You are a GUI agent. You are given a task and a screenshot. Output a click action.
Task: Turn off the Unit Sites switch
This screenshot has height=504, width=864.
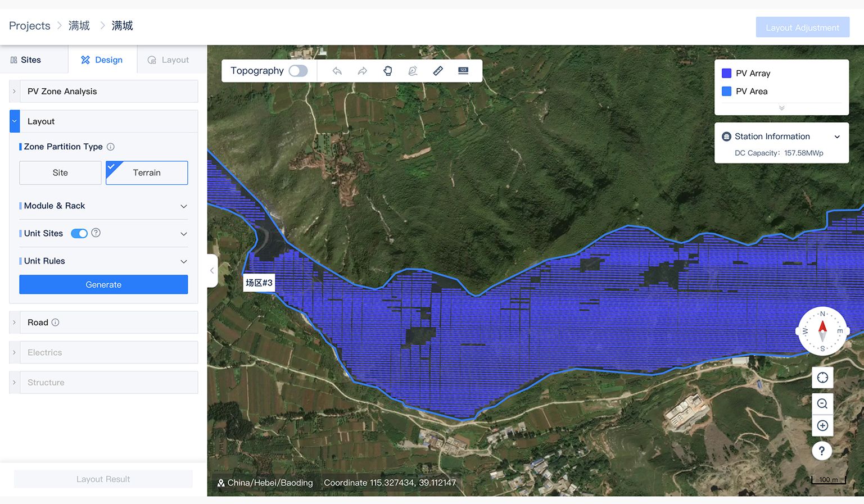[x=79, y=234]
